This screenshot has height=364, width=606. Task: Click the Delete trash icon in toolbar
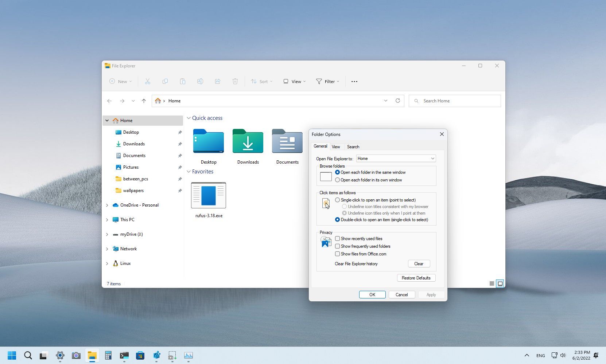point(235,82)
